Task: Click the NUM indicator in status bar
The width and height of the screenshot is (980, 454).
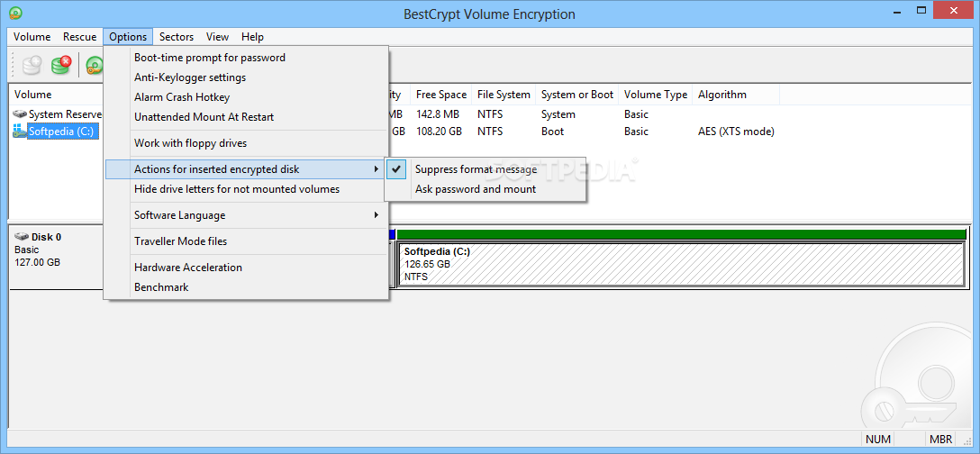Action: click(877, 439)
